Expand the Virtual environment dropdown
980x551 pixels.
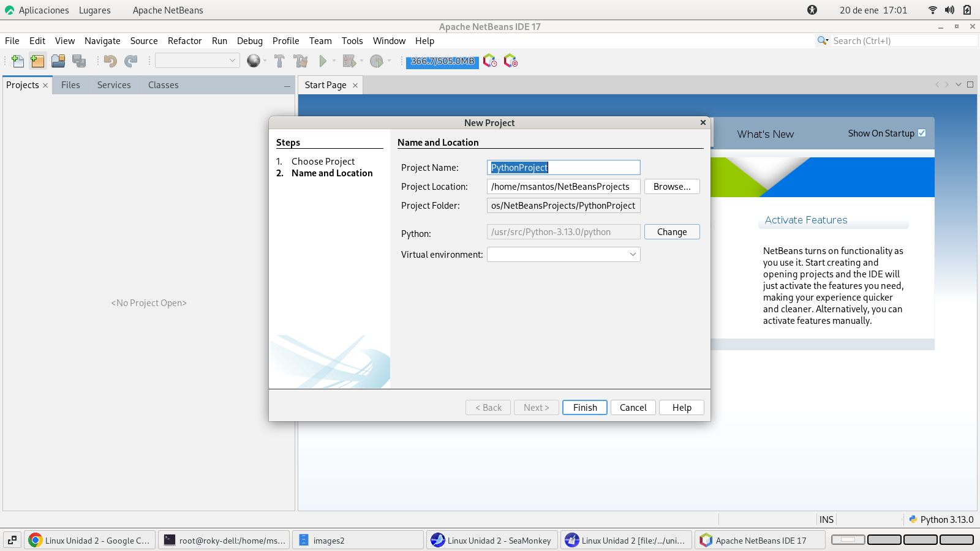click(x=633, y=255)
